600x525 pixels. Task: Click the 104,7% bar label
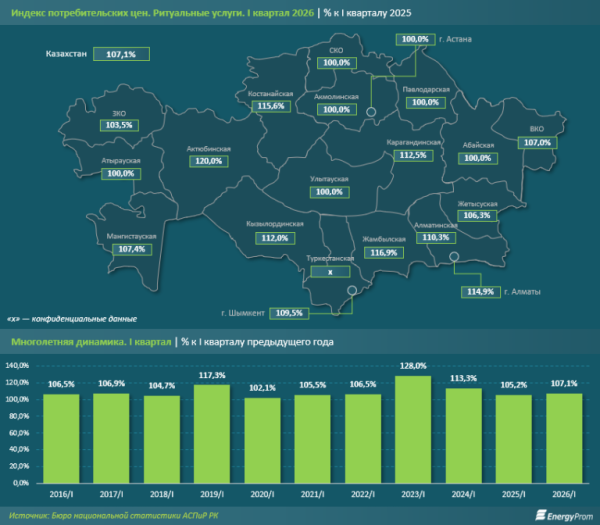(162, 386)
